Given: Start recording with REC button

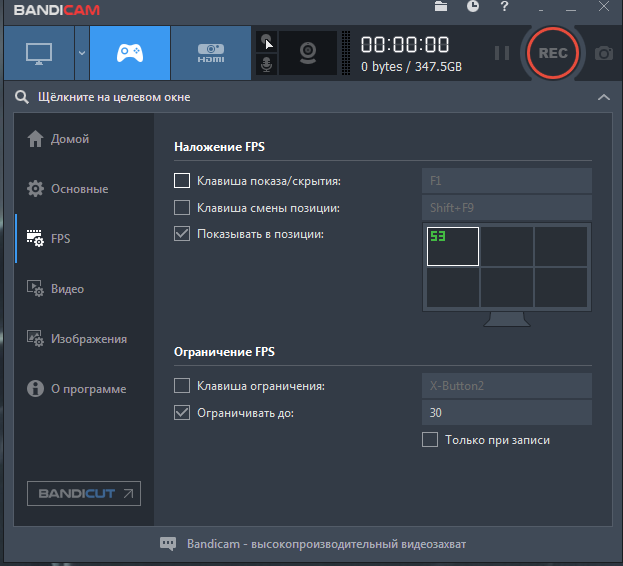Looking at the screenshot, I should (553, 53).
